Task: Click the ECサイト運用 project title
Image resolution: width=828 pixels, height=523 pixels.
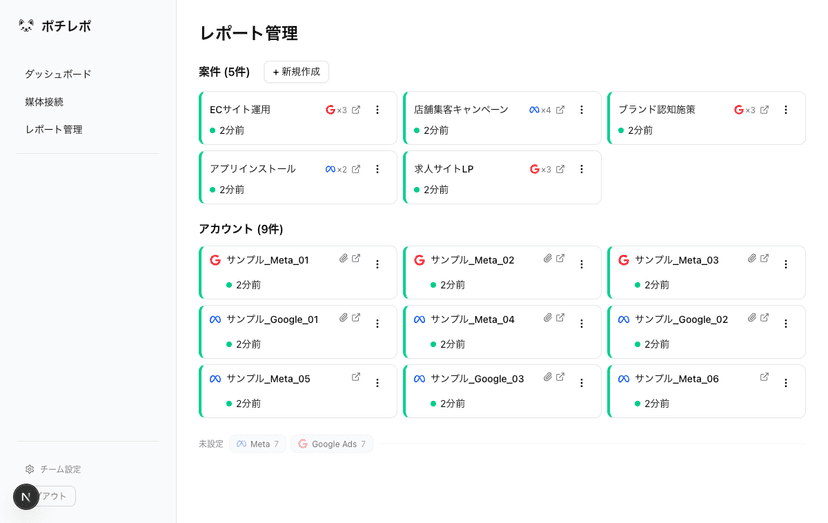Action: click(x=240, y=110)
